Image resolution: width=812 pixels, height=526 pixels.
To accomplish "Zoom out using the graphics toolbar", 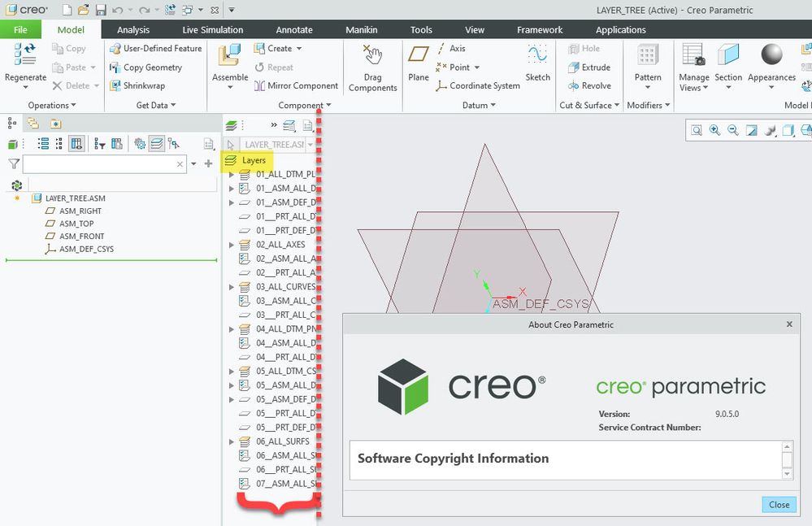I will [x=733, y=130].
